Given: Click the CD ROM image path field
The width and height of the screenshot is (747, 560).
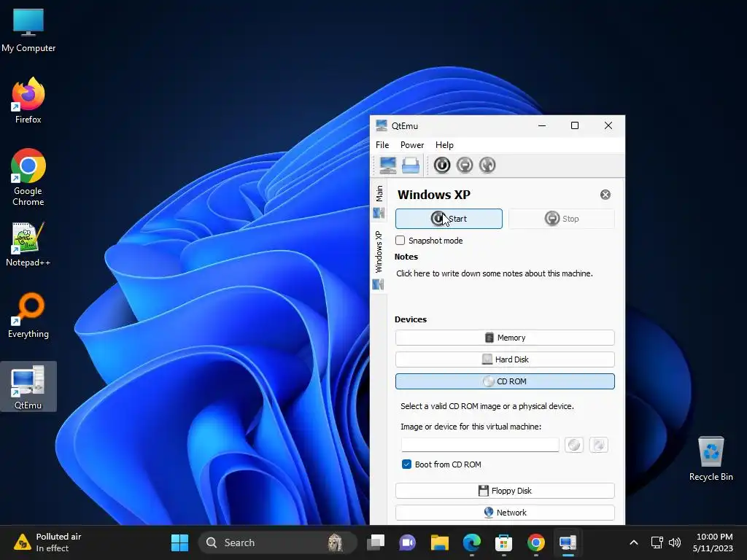Looking at the screenshot, I should coord(480,445).
